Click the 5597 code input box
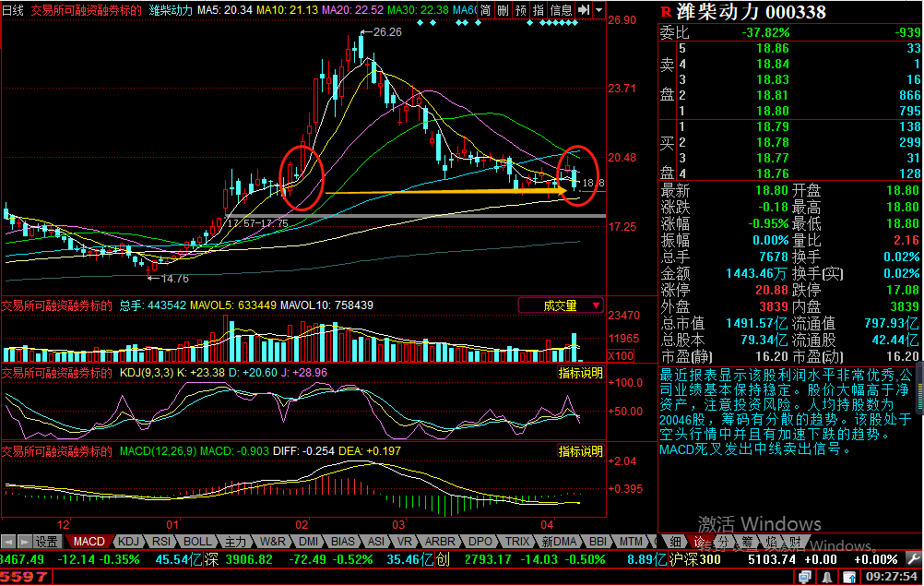Image resolution: width=924 pixels, height=586 pixels. point(27,577)
